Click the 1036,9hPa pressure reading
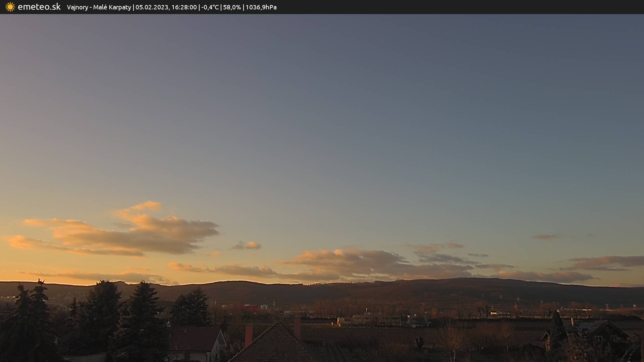 tap(261, 7)
